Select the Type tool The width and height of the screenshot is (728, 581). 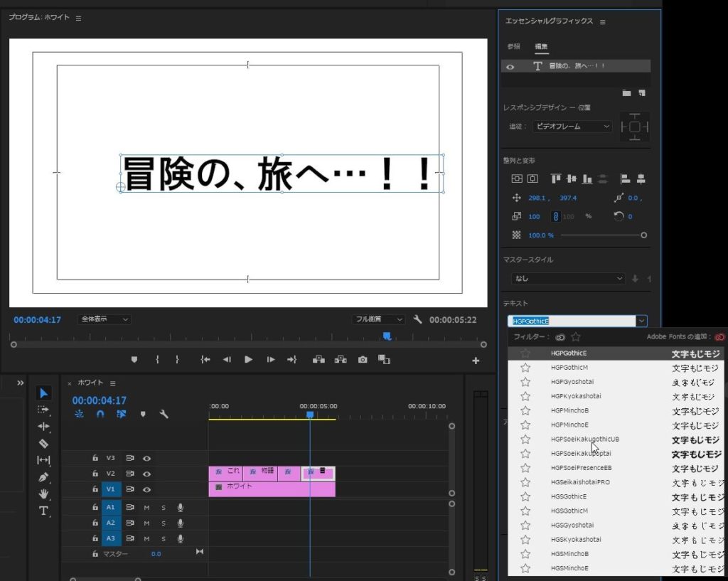pyautogui.click(x=43, y=510)
